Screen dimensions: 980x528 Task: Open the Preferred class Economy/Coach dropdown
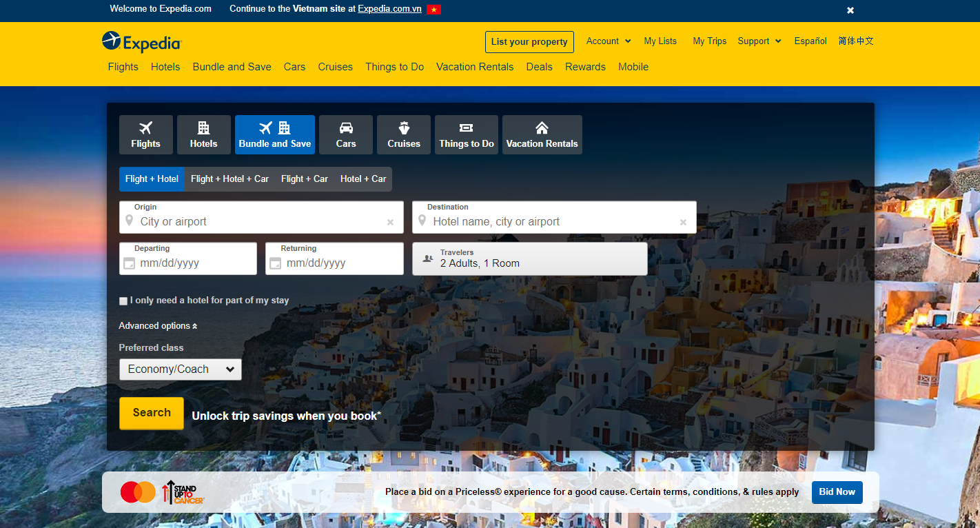181,369
